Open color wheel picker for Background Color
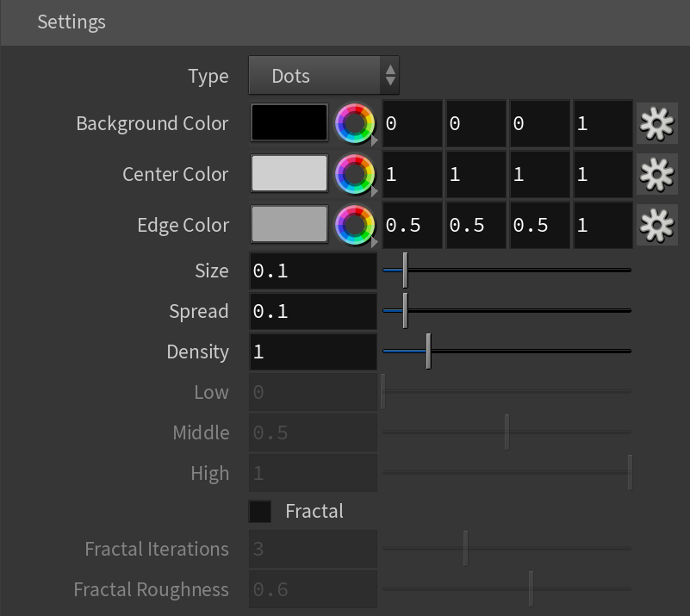 355,123
